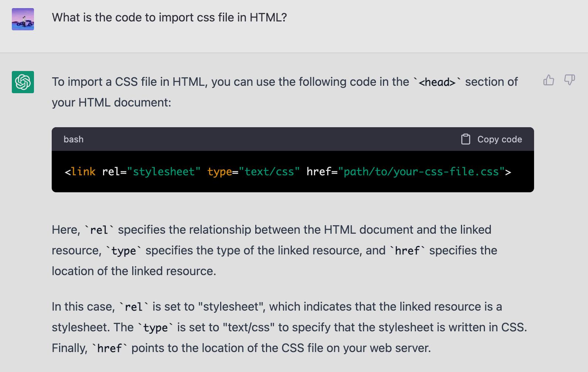Click the "text/css" value in code block
The width and height of the screenshot is (588, 372).
pos(269,172)
